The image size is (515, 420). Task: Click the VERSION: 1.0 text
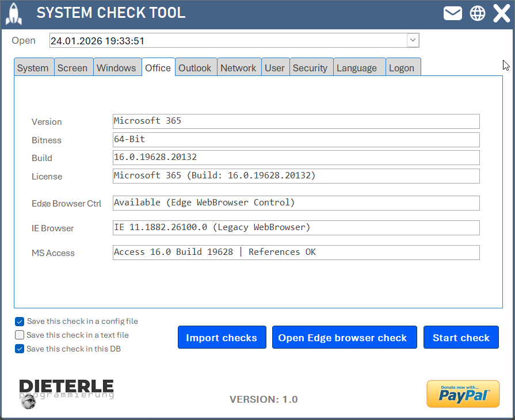click(x=264, y=399)
